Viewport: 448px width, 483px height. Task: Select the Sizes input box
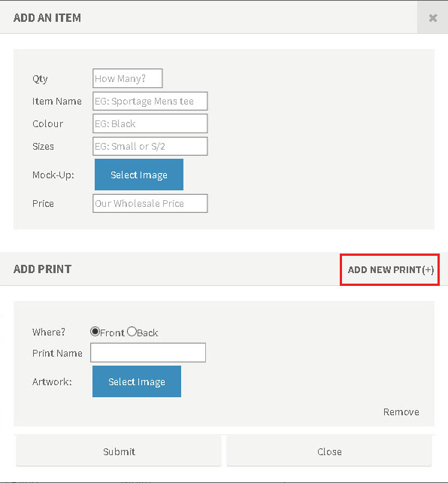pyautogui.click(x=150, y=146)
